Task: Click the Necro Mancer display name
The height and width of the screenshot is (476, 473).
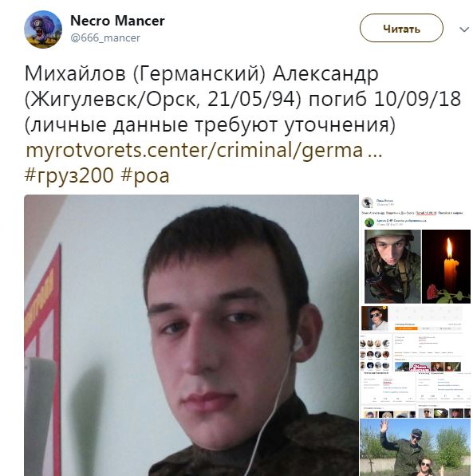Action: [x=117, y=21]
